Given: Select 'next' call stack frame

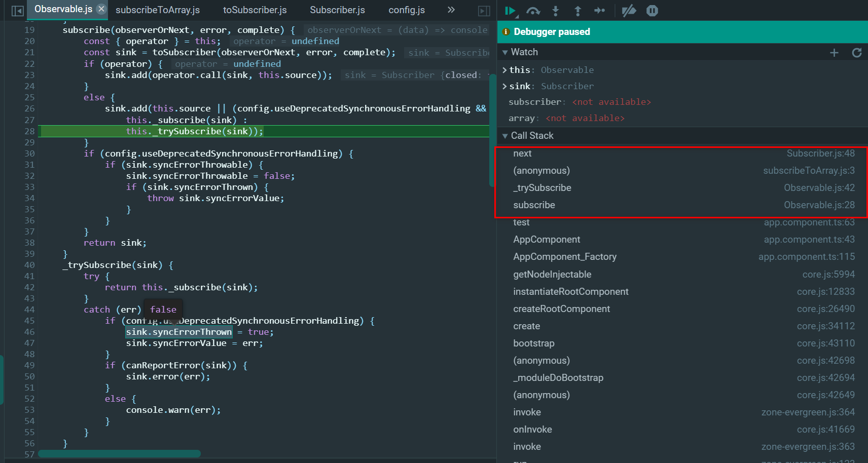Looking at the screenshot, I should [682, 153].
